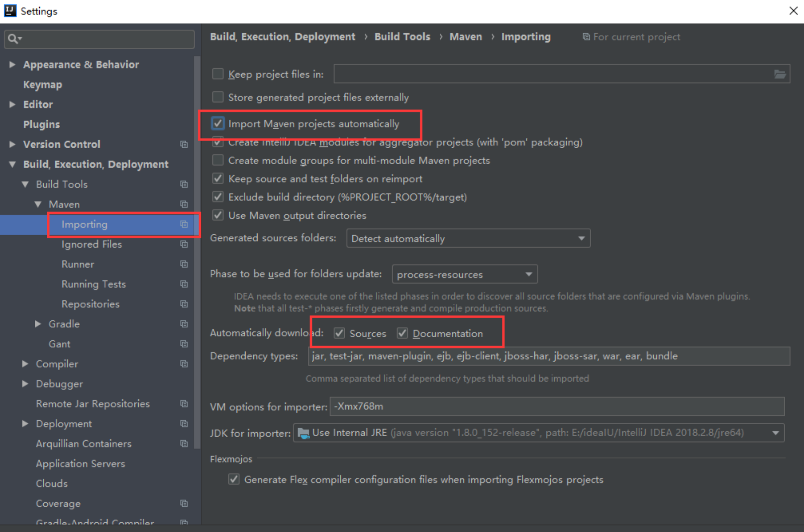The image size is (804, 532).
Task: Toggle Generate Flex compiler configuration files checkbox
Action: (x=234, y=480)
